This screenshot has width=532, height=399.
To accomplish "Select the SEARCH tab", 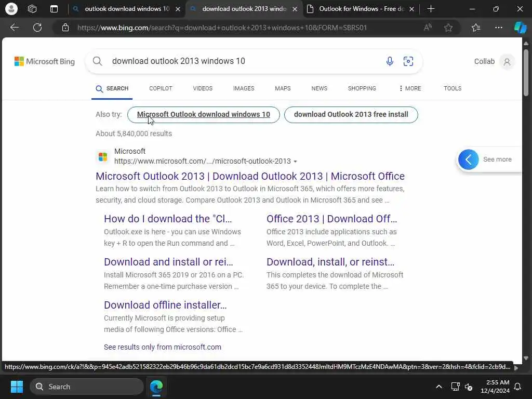I will [112, 88].
